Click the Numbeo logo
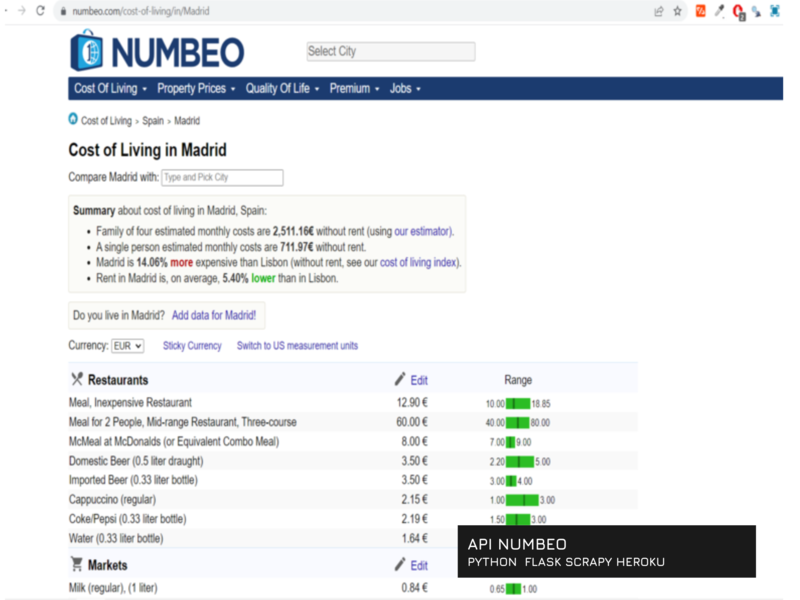Image resolution: width=800 pixels, height=600 pixels. (157, 51)
